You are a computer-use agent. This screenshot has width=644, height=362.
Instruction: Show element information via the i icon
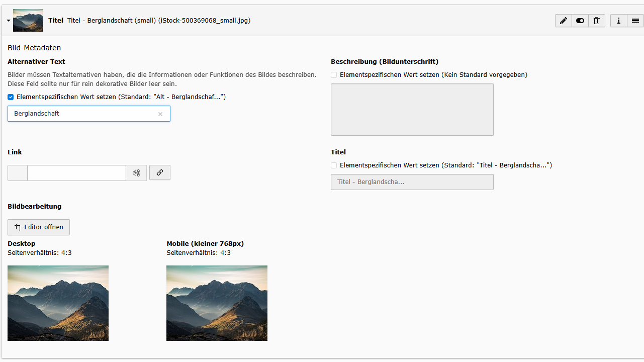[618, 21]
